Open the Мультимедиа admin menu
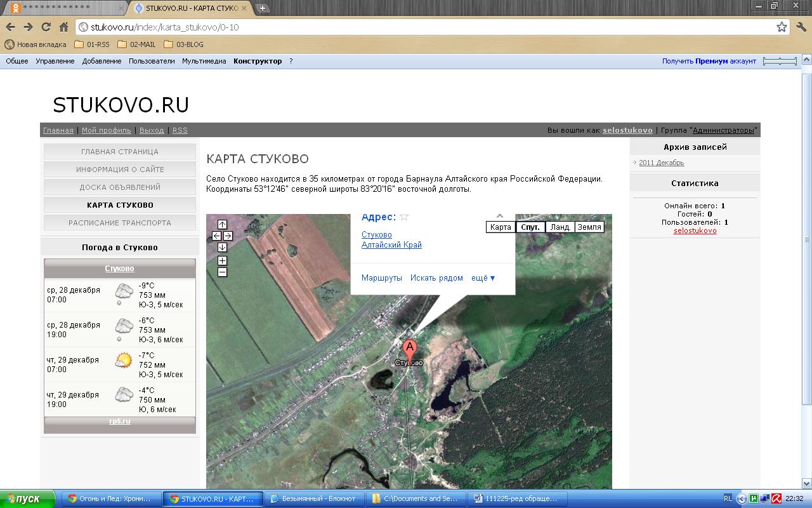This screenshot has width=812, height=508. click(x=204, y=61)
